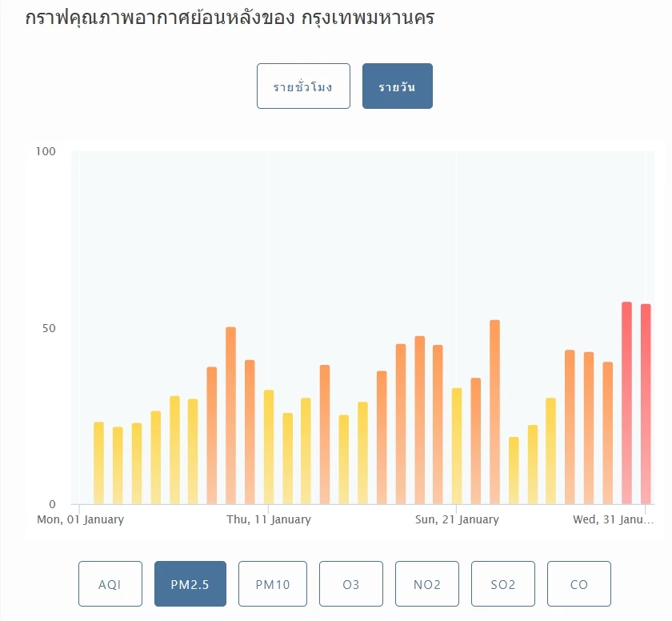Display SO2 pollutant values
This screenshot has width=672, height=621.
pos(502,583)
